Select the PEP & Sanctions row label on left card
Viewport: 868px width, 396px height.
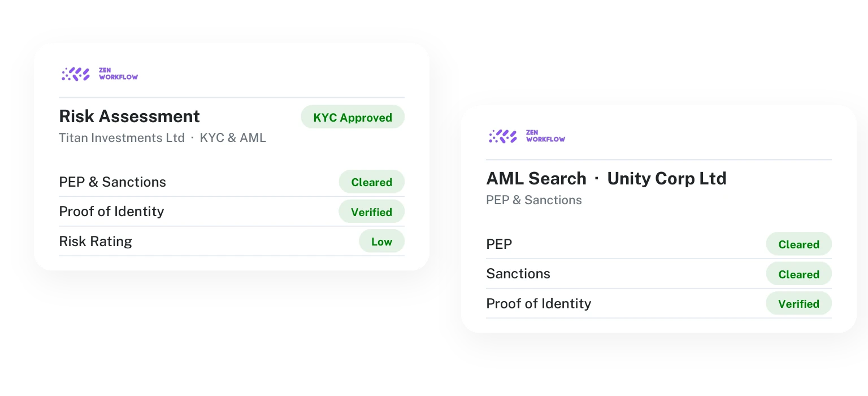click(112, 182)
